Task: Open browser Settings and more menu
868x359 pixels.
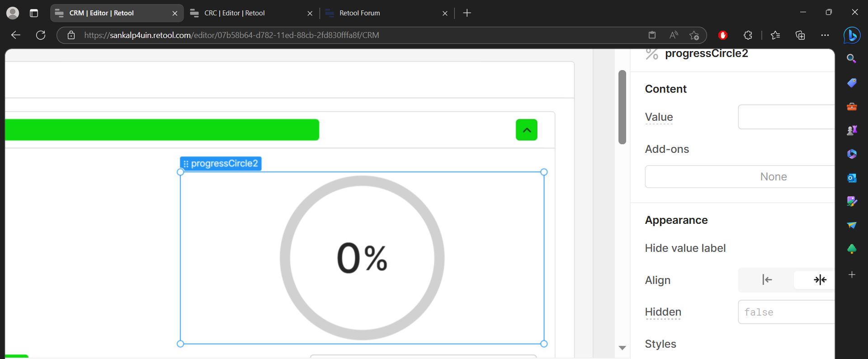Action: [x=825, y=35]
